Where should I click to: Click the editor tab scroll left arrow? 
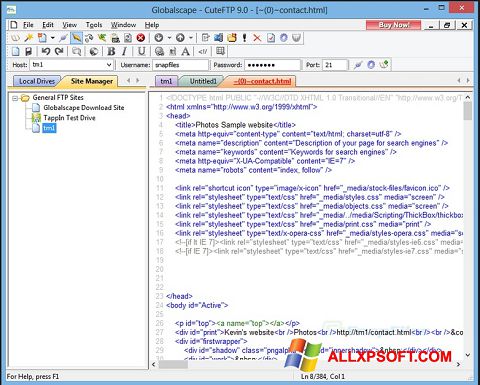(459, 80)
